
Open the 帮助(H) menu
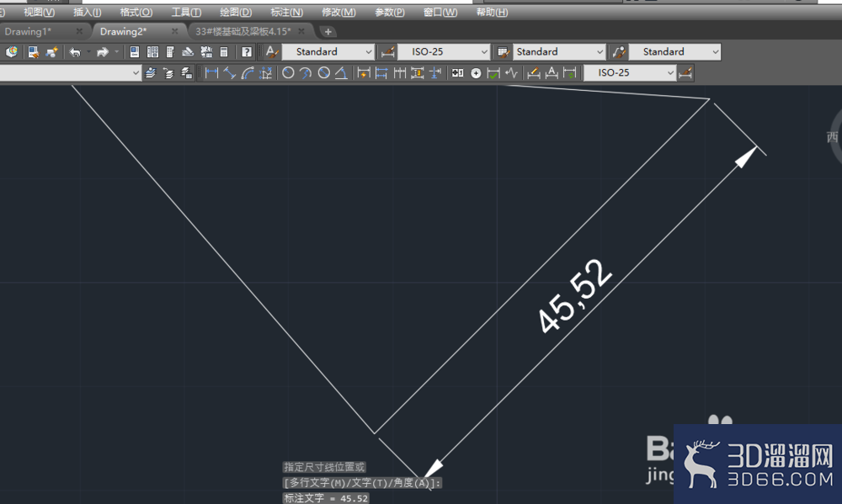tap(492, 13)
